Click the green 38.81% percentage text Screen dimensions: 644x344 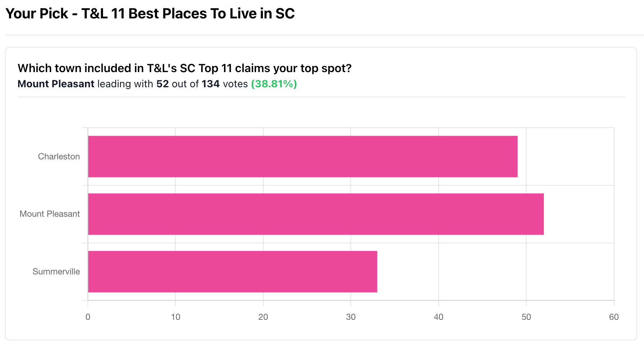tap(274, 84)
